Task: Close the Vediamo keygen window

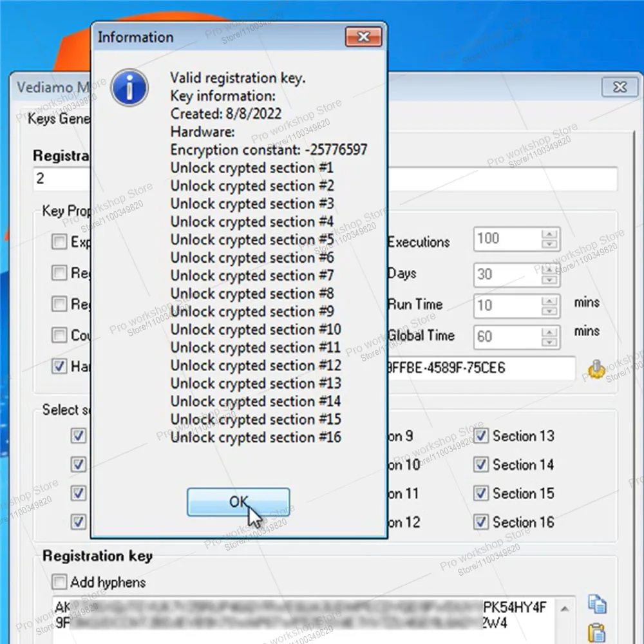Action: point(620,87)
